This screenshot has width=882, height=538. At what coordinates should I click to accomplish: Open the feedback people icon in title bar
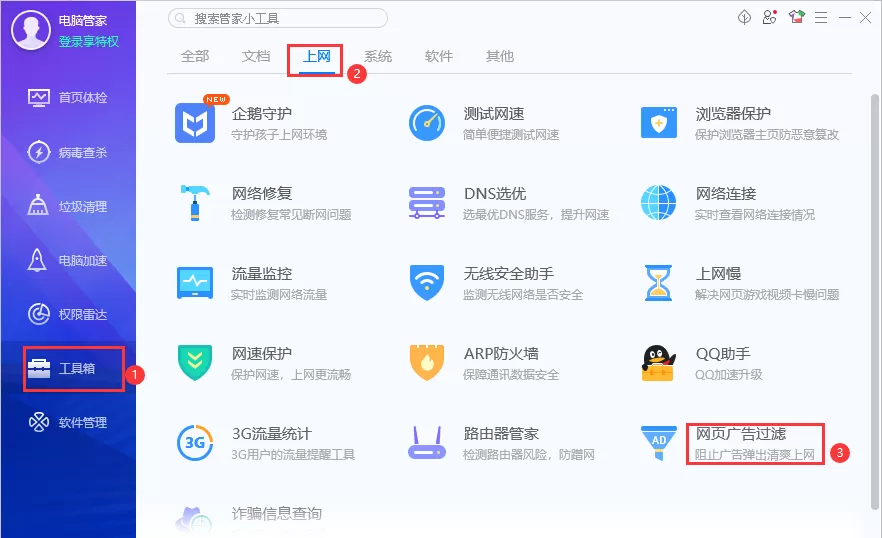770,17
